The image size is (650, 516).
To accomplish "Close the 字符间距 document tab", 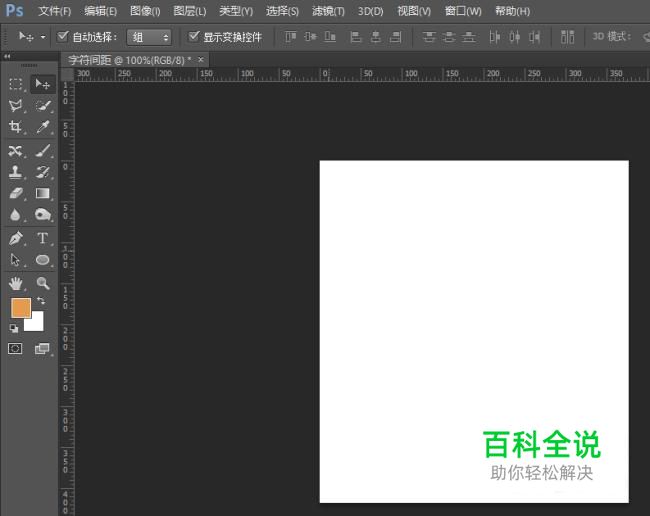I will pos(201,60).
